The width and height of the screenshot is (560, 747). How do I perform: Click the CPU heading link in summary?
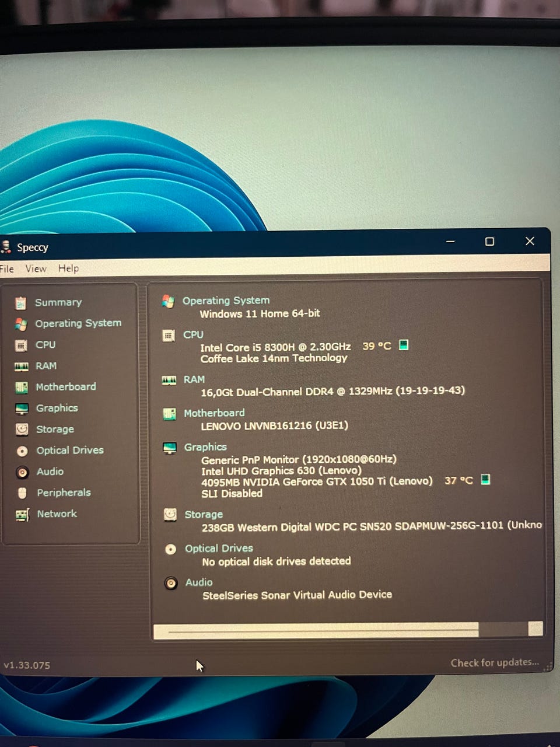[193, 335]
